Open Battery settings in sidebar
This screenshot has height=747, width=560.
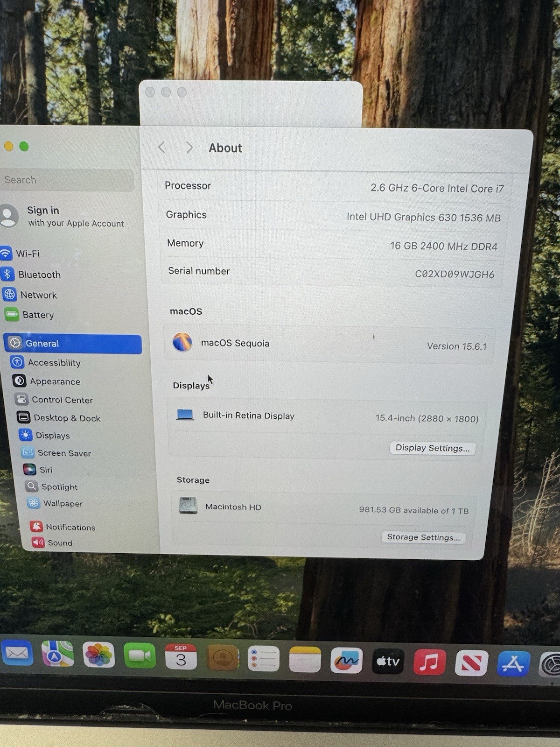click(30, 315)
